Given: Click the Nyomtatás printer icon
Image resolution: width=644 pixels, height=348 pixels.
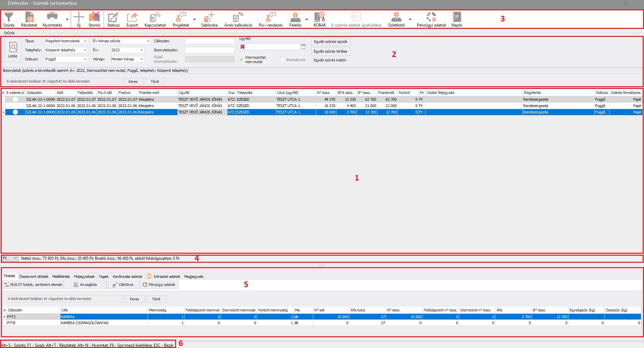Looking at the screenshot, I should (52, 17).
